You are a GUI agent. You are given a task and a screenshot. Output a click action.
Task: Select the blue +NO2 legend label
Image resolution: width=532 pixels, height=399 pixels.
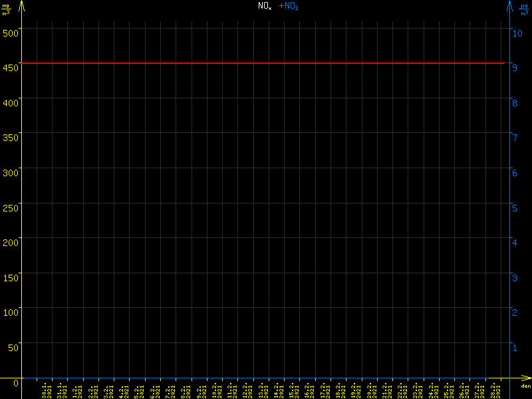click(288, 6)
